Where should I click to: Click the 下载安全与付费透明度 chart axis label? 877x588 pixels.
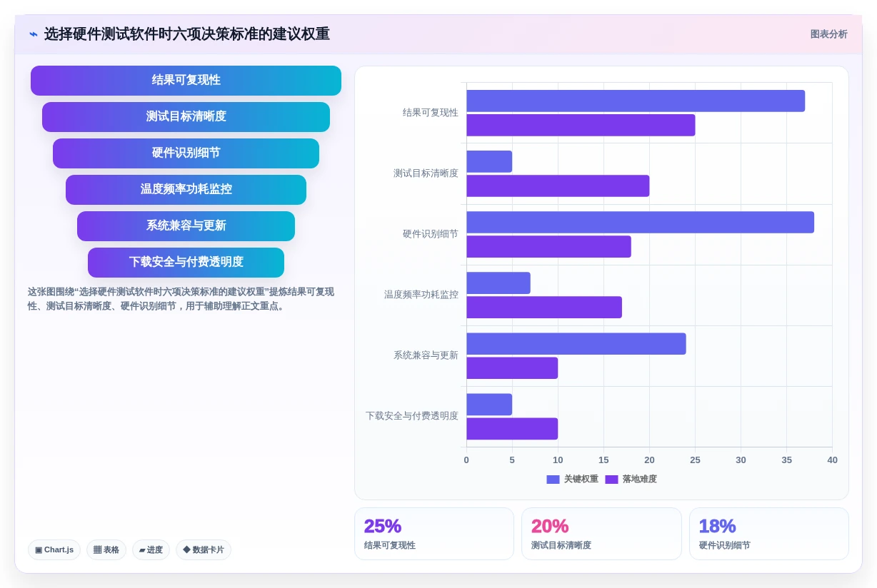click(x=412, y=416)
